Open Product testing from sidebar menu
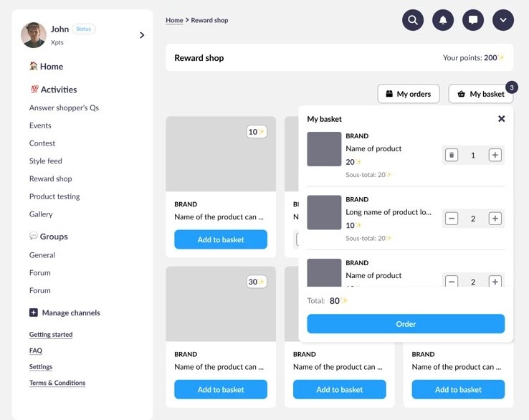 54,196
